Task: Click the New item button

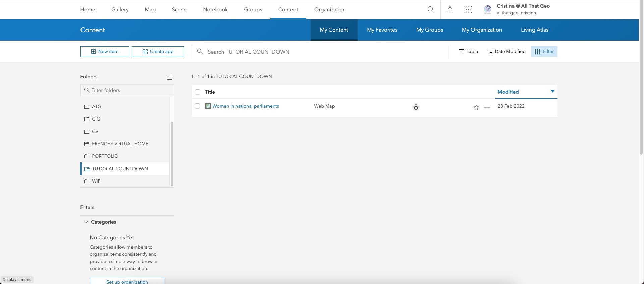Action: (105, 52)
